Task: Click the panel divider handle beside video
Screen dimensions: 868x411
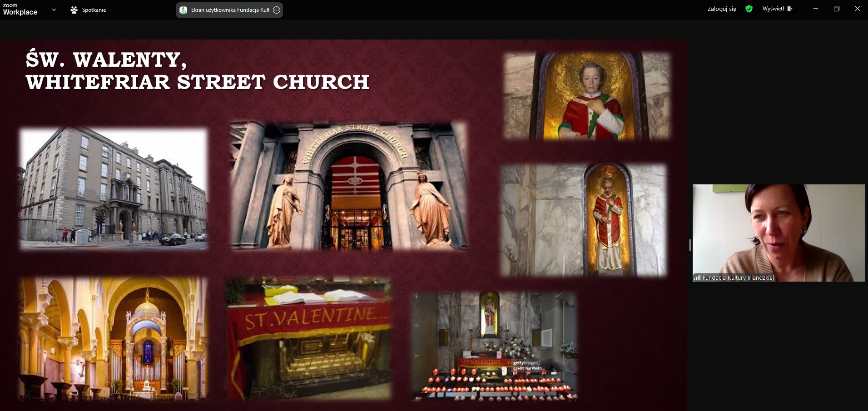Action: (x=689, y=245)
